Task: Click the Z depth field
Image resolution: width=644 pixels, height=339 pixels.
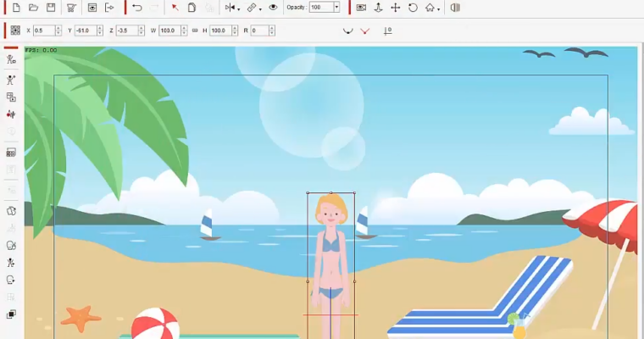Action: point(127,31)
